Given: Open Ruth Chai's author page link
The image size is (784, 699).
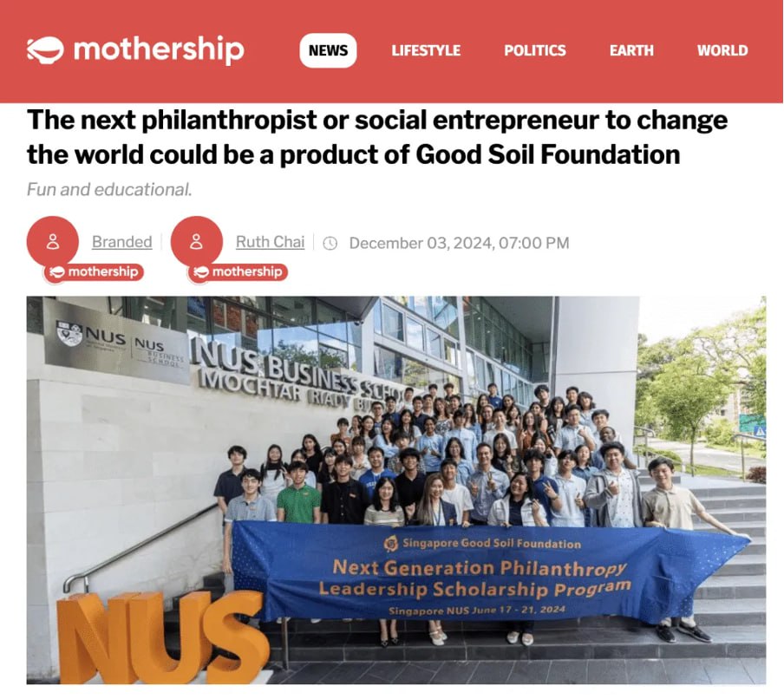Looking at the screenshot, I should click(x=270, y=242).
